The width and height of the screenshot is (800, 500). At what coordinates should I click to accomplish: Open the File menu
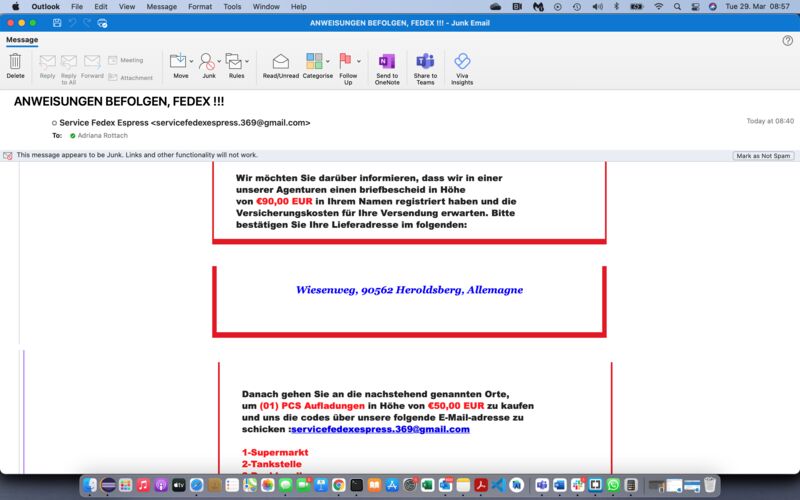point(77,7)
